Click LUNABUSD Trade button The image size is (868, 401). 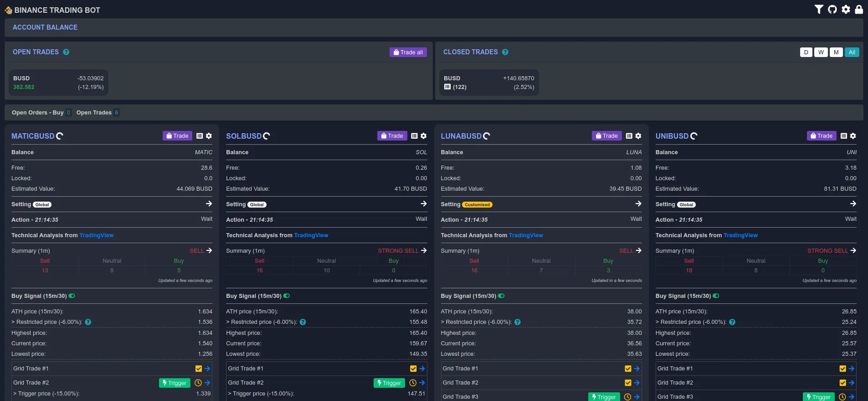606,136
